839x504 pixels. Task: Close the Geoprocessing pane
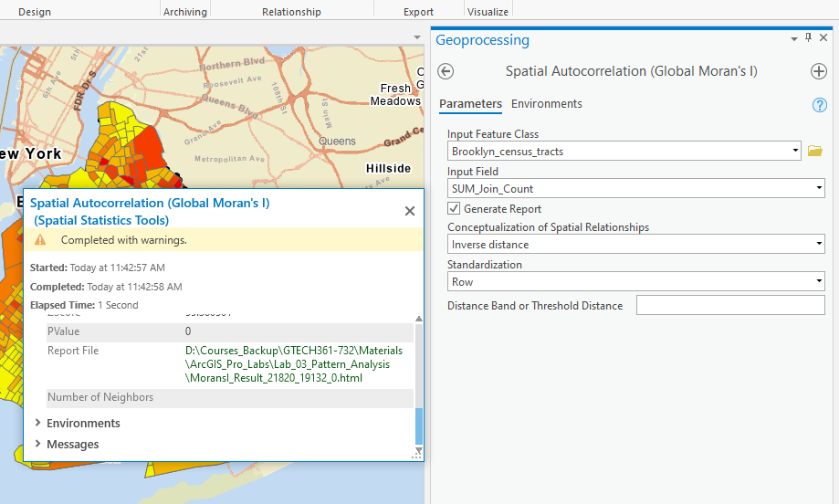823,38
